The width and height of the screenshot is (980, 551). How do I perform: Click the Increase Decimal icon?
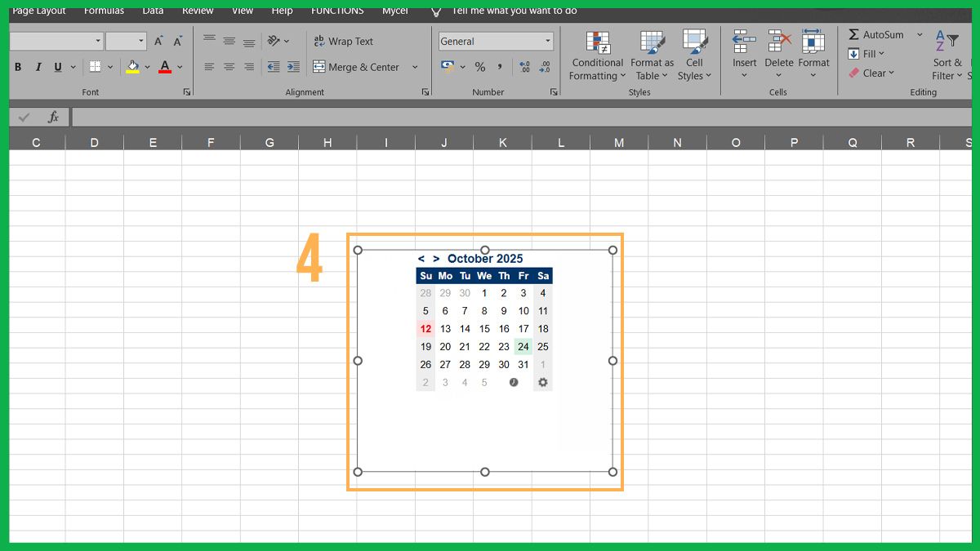point(524,67)
